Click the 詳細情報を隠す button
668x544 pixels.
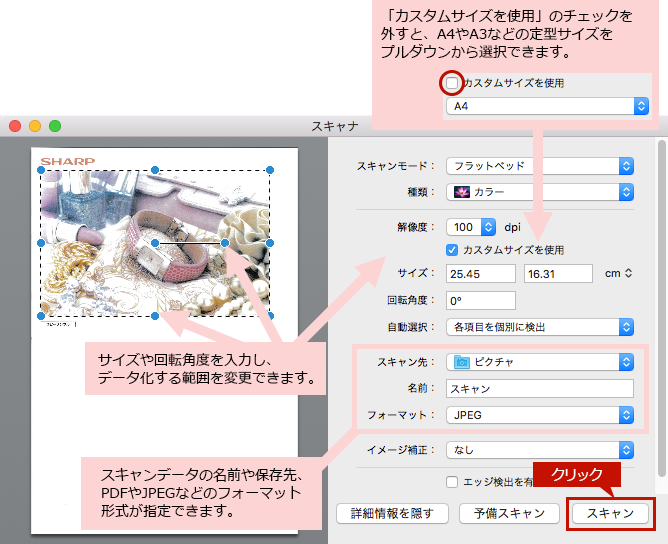pos(392,513)
